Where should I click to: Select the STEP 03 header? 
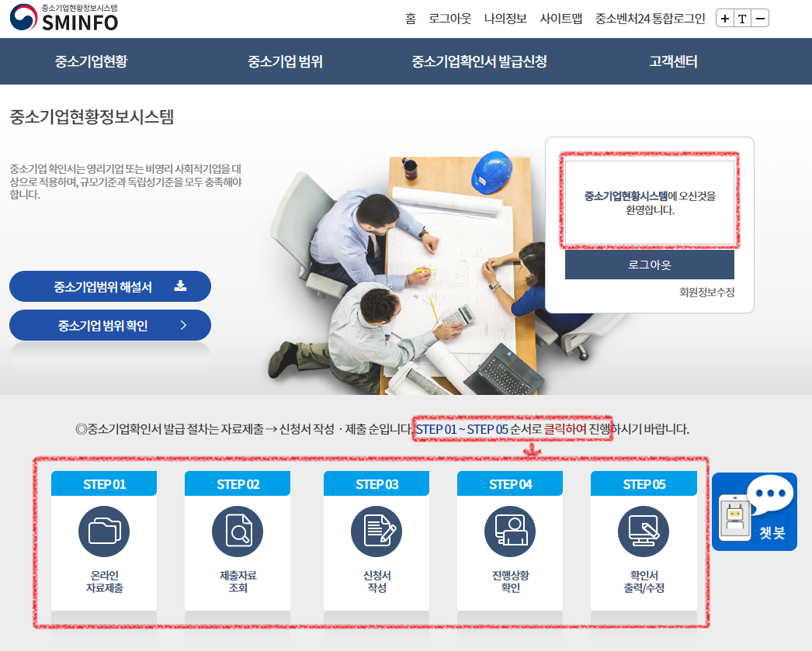[x=377, y=484]
